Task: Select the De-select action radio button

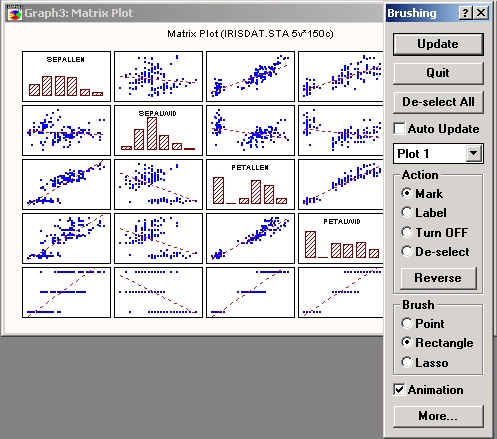Action: (407, 252)
